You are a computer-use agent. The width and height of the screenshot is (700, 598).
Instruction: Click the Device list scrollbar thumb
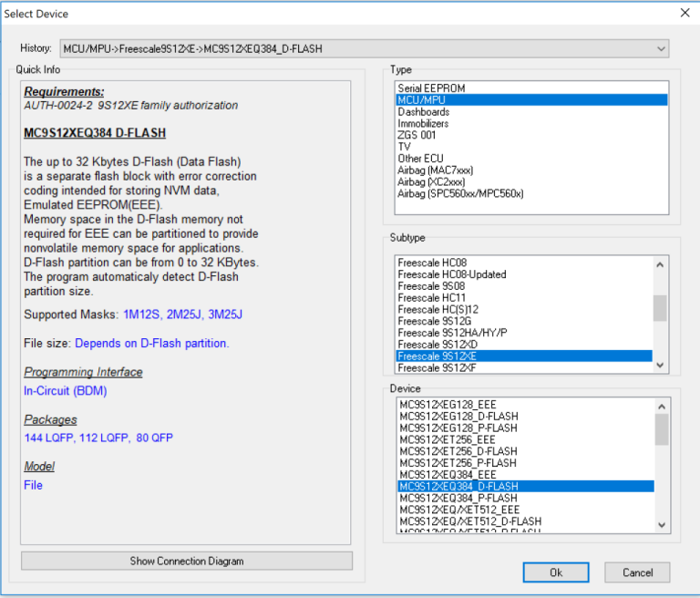point(662,429)
